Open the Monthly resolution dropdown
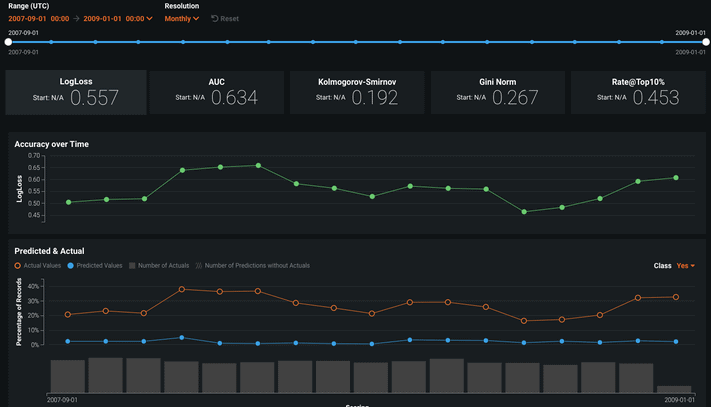 [x=181, y=19]
